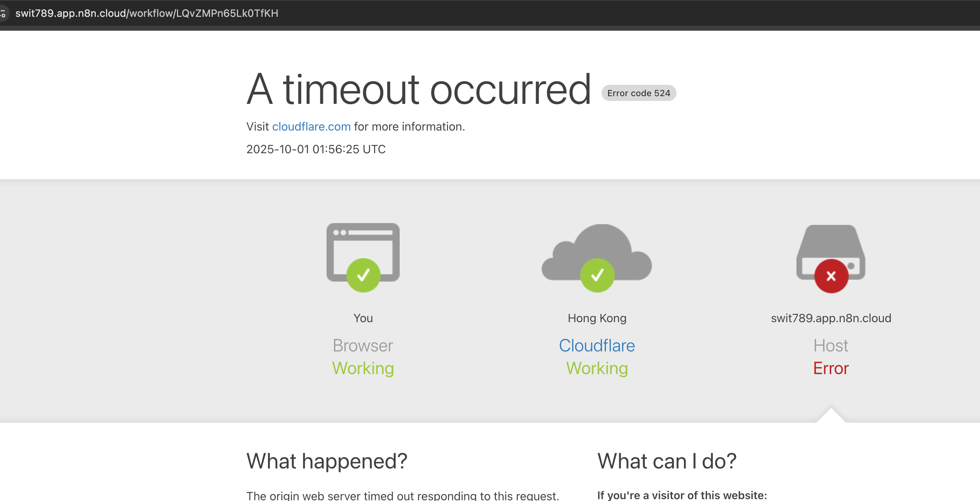Click the green checkmark on the browser icon
The image size is (980, 501).
coord(363,275)
